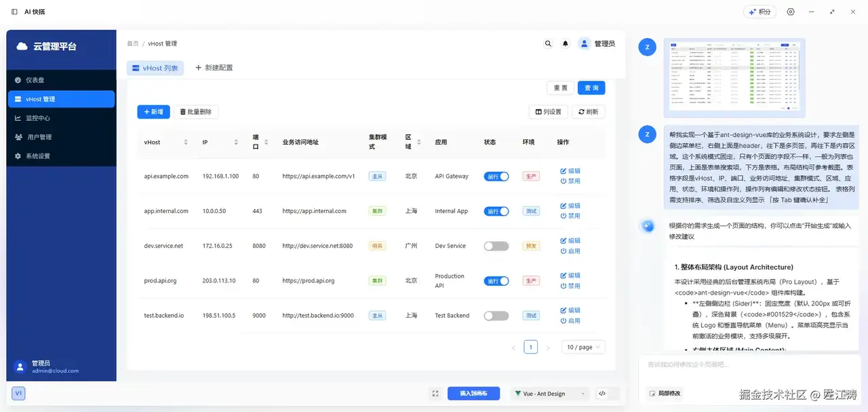868x412 pixels.
Task: Click the V1 version badge icon
Action: tap(18, 393)
